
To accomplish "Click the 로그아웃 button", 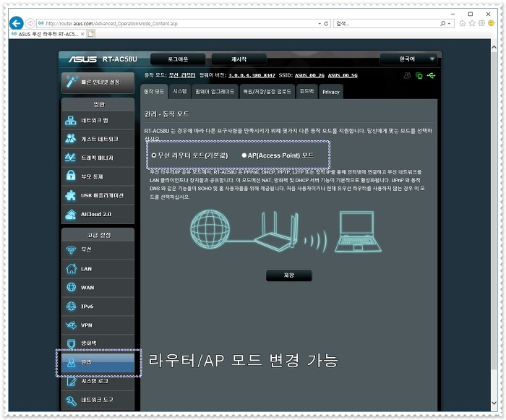I will coord(178,59).
